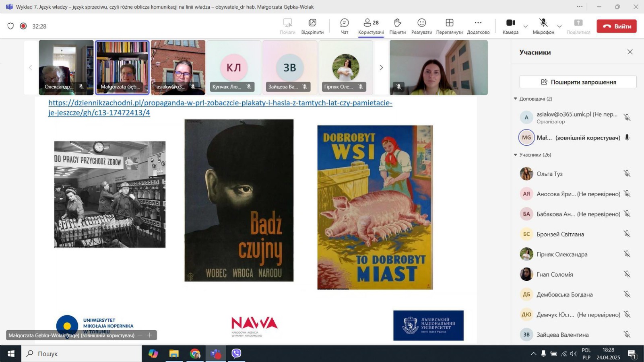
Task: Click plus icon on presenter name label
Action: coord(149,335)
